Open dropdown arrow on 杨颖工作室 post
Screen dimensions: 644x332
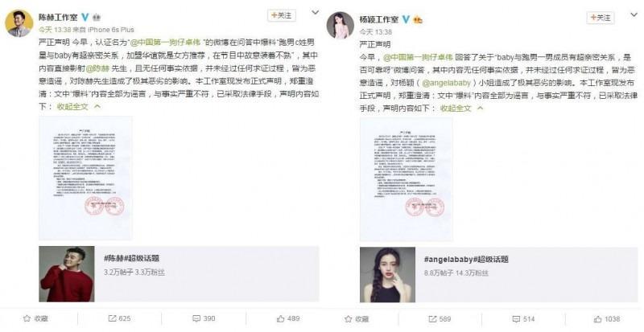point(634,15)
